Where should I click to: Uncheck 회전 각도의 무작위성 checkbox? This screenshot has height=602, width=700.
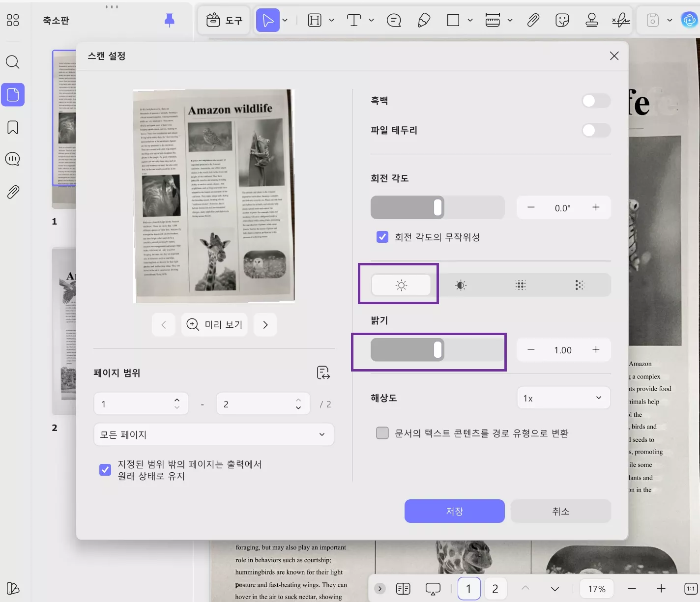point(382,237)
